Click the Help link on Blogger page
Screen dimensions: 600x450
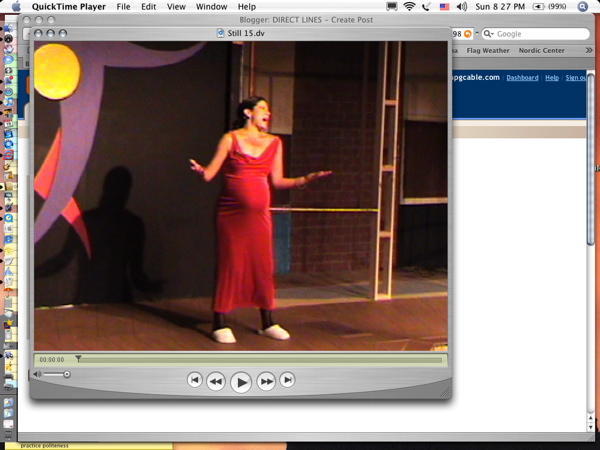551,78
